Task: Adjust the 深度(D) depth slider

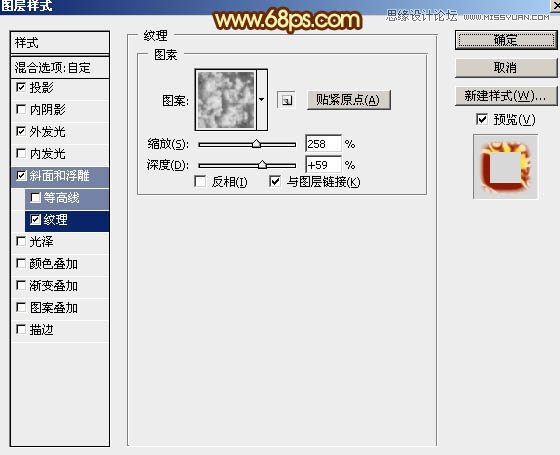Action: click(x=262, y=165)
